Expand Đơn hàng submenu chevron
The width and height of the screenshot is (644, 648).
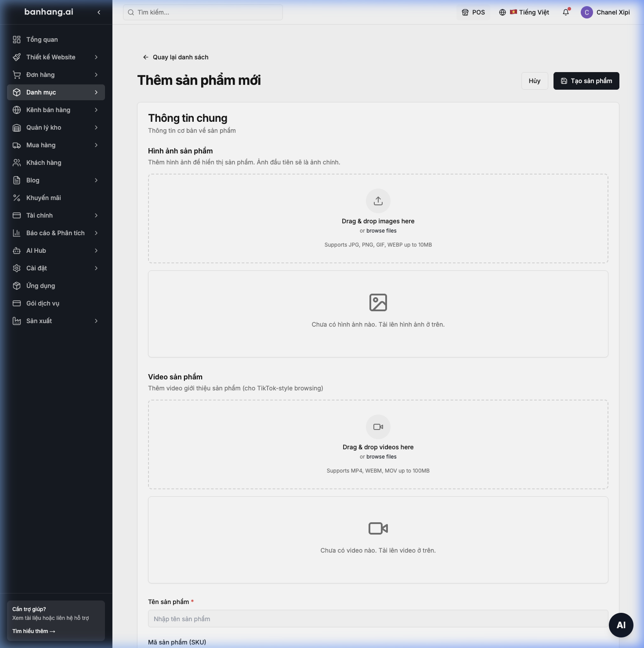click(96, 75)
